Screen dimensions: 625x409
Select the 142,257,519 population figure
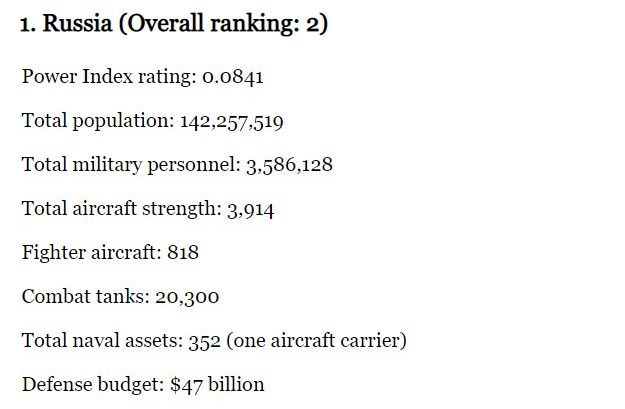point(231,121)
